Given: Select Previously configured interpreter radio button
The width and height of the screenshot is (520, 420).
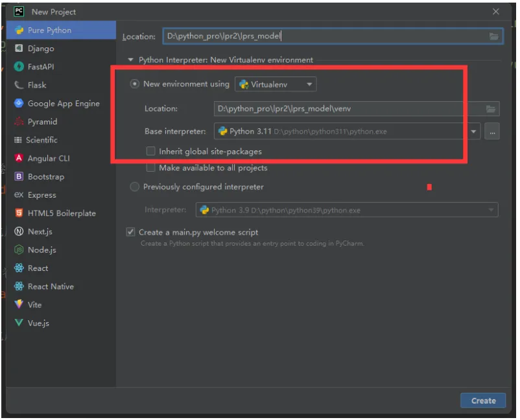Looking at the screenshot, I should click(134, 187).
